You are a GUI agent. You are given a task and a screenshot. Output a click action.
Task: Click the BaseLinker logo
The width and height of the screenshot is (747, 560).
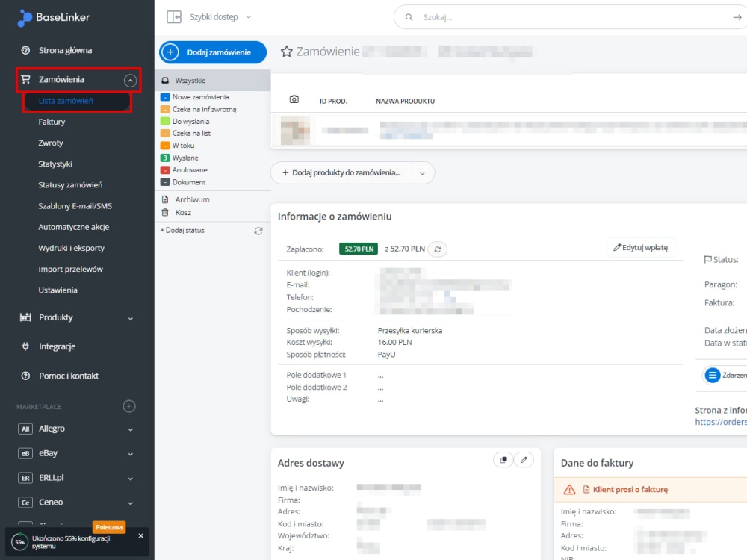point(53,18)
